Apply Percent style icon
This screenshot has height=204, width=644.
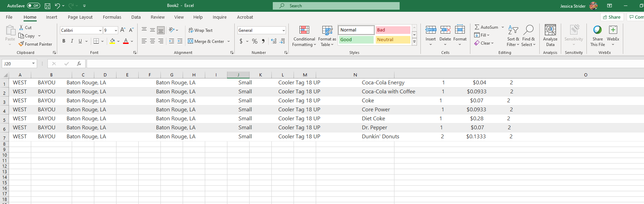pyautogui.click(x=255, y=41)
